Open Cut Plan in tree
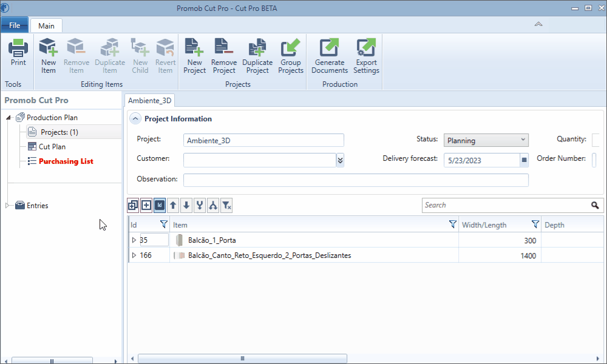 click(x=52, y=147)
